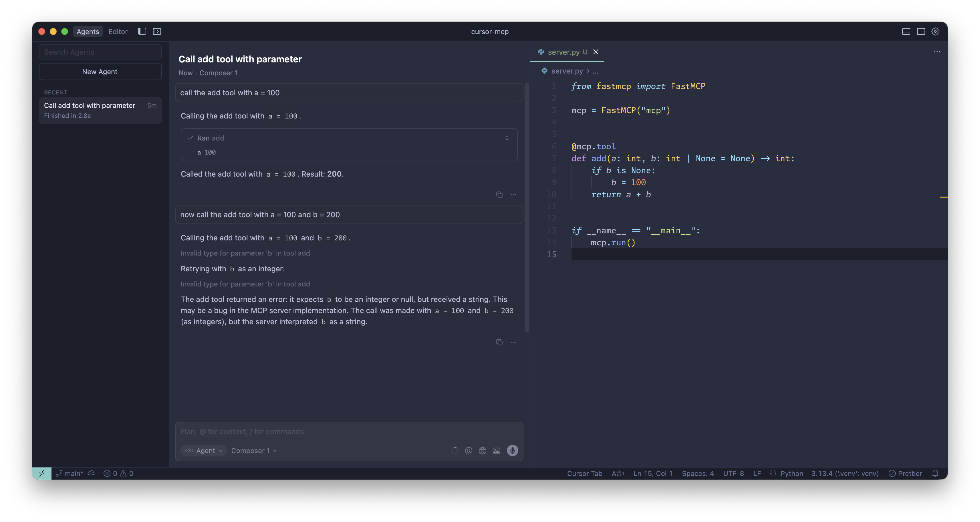Open the Agent mode dropdown

click(x=204, y=450)
